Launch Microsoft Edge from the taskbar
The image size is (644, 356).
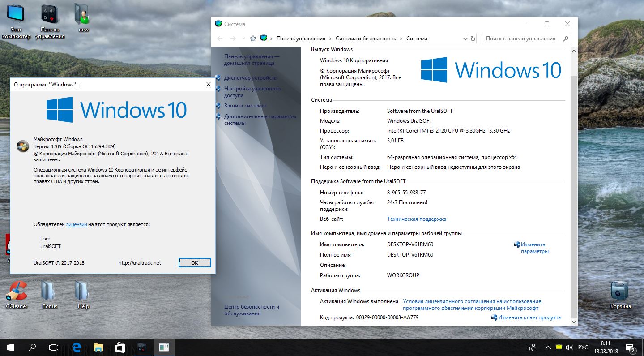tap(77, 347)
